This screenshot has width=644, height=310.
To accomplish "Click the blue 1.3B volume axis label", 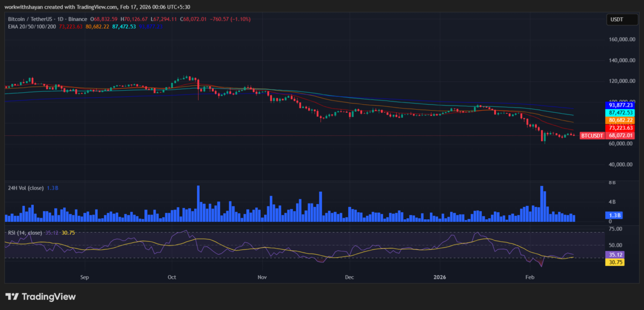I will coord(615,215).
